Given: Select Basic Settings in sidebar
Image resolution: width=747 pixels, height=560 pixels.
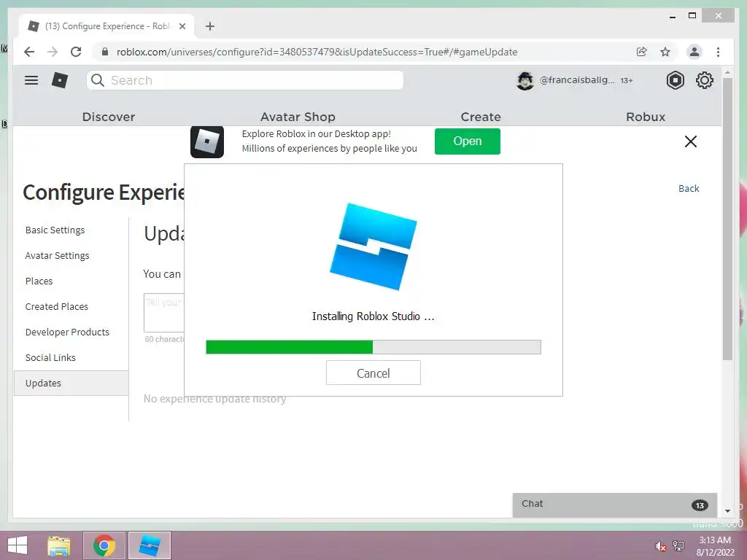Looking at the screenshot, I should point(55,230).
